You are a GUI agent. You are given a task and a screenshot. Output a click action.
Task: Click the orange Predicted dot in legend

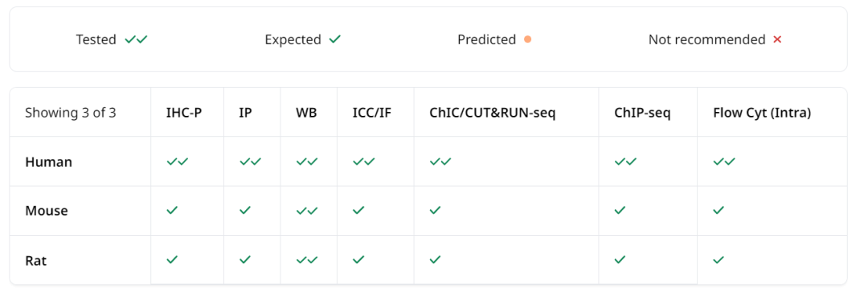527,39
